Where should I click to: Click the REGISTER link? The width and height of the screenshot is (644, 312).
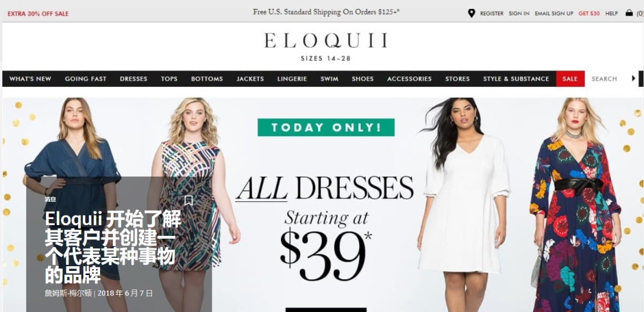click(x=491, y=14)
